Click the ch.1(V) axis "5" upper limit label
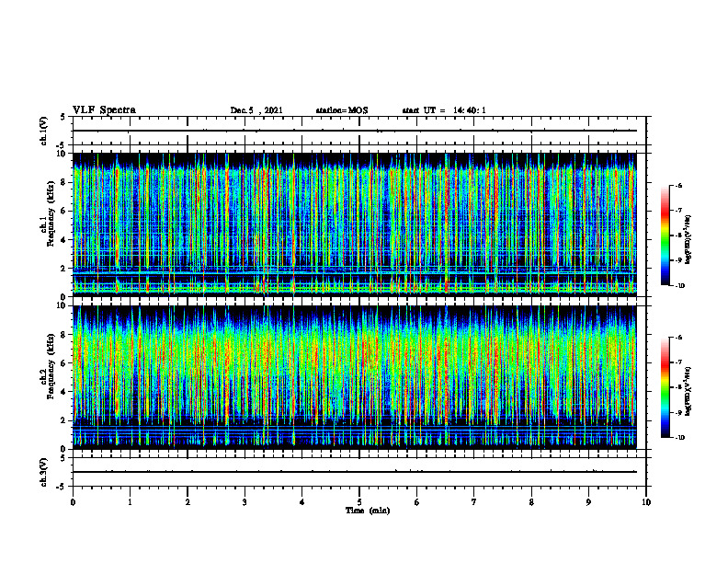This screenshot has height=563, width=728. point(63,117)
